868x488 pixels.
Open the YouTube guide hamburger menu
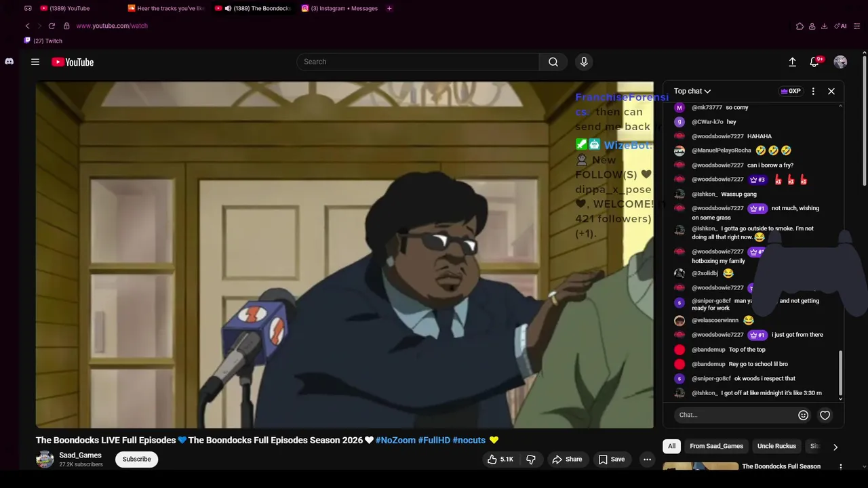coord(35,62)
